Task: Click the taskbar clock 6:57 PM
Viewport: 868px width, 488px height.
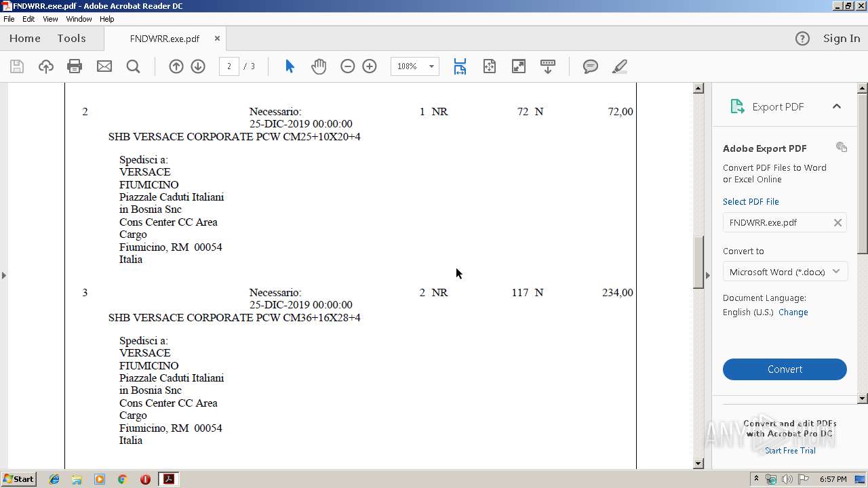Action: (x=833, y=479)
